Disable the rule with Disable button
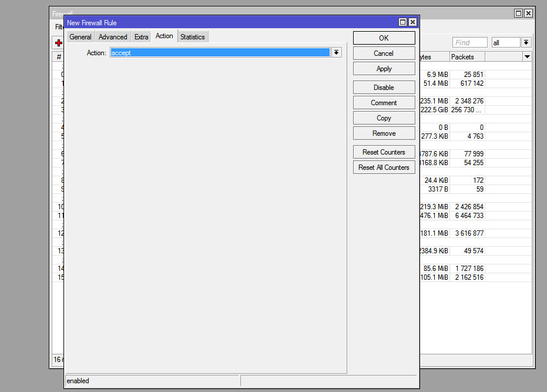 (384, 88)
